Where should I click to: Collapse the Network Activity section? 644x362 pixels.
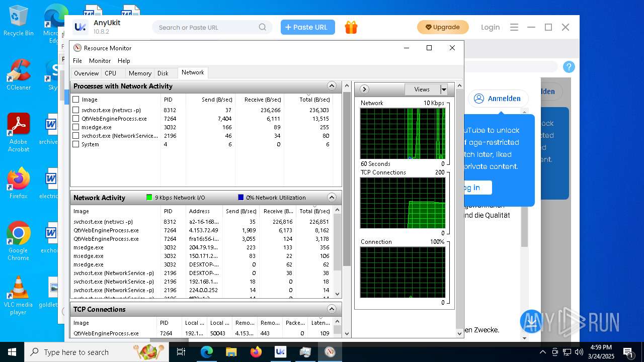[x=332, y=197]
